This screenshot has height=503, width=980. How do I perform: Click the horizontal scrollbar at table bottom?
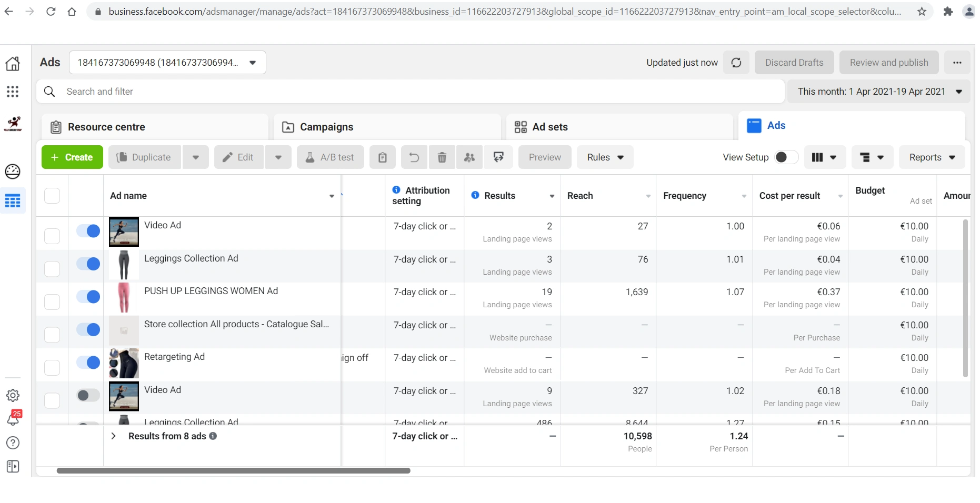pyautogui.click(x=233, y=470)
